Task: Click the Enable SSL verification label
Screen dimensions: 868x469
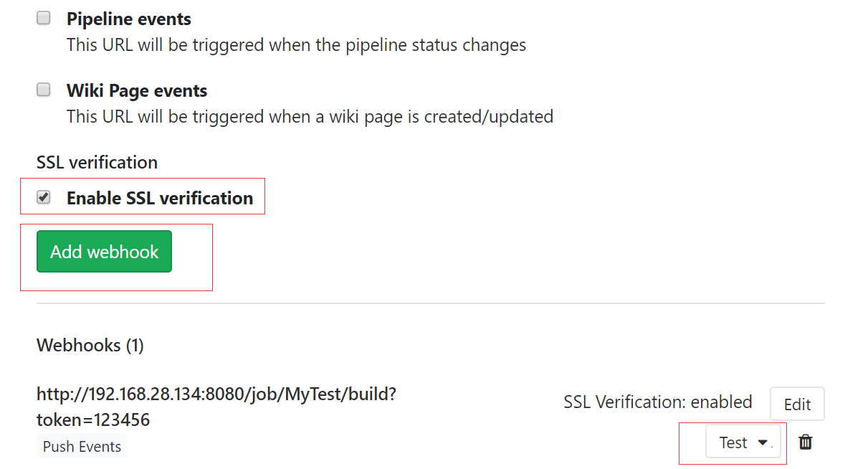Action: pyautogui.click(x=160, y=198)
